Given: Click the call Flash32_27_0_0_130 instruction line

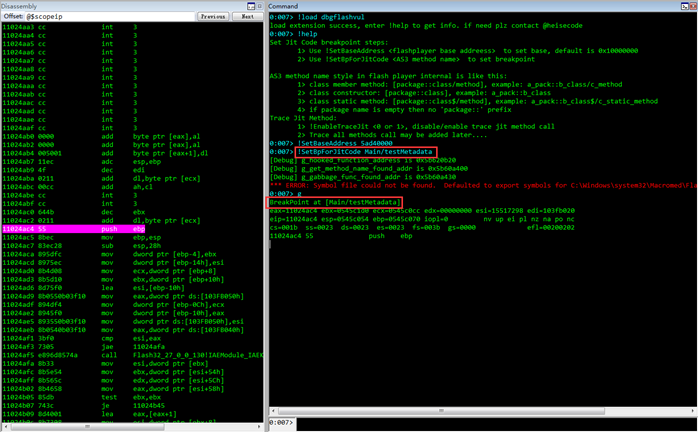Looking at the screenshot, I should pos(133,355).
